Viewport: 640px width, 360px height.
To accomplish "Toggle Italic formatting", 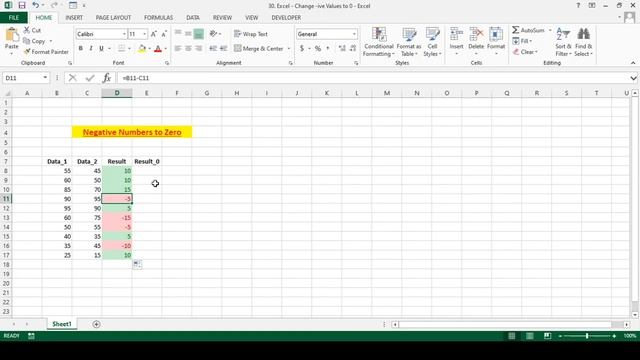I will tap(91, 49).
